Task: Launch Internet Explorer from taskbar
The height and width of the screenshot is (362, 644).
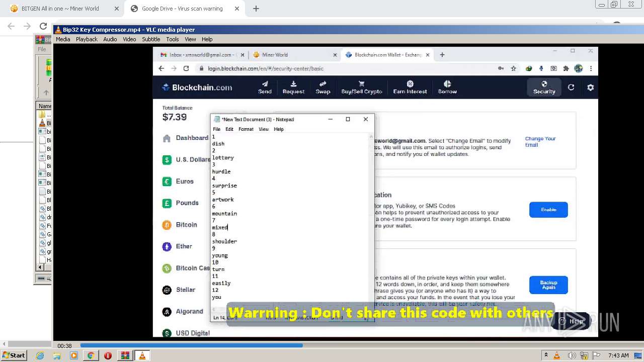Action: [40, 355]
